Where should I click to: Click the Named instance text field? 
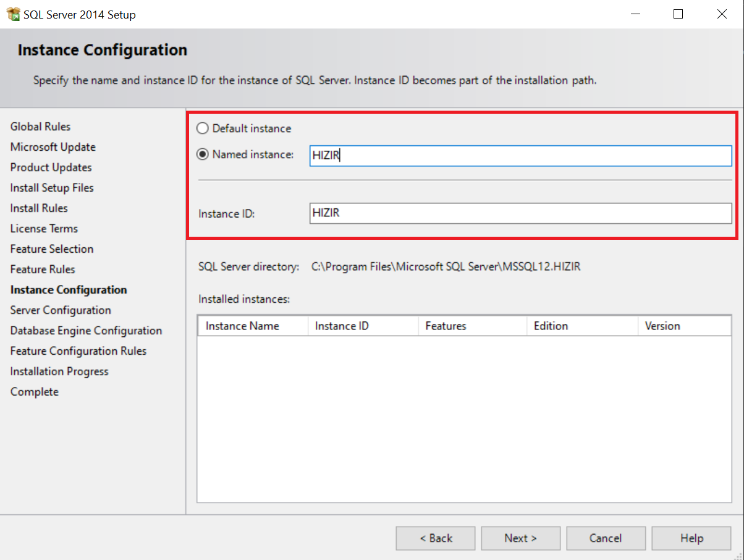(520, 156)
